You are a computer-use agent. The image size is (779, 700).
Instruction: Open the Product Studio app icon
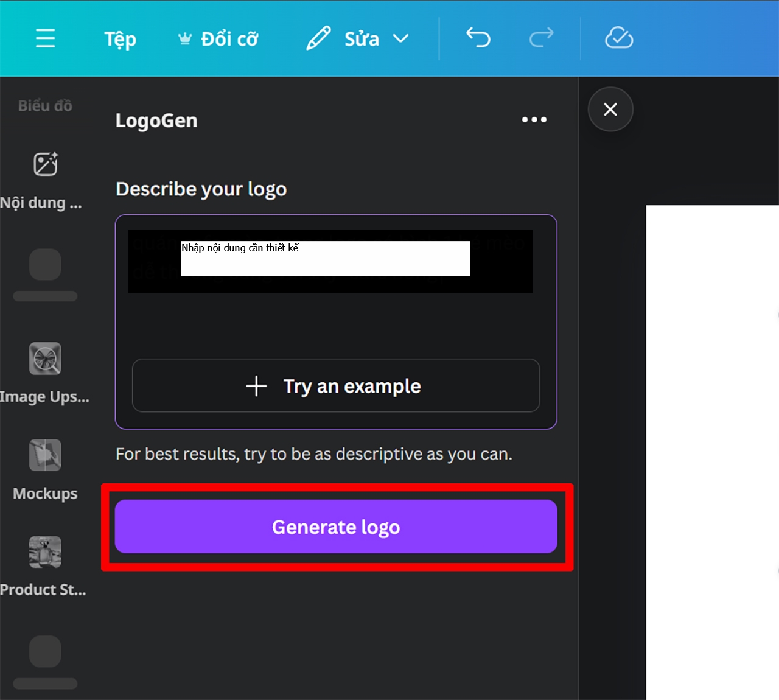pos(45,552)
